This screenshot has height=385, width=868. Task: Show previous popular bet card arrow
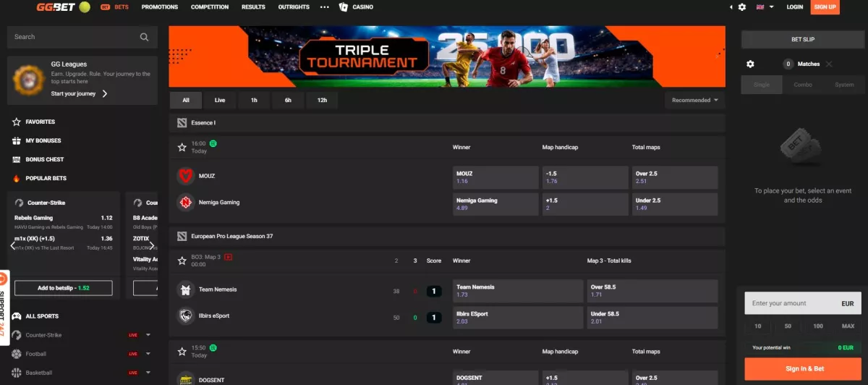click(x=13, y=245)
